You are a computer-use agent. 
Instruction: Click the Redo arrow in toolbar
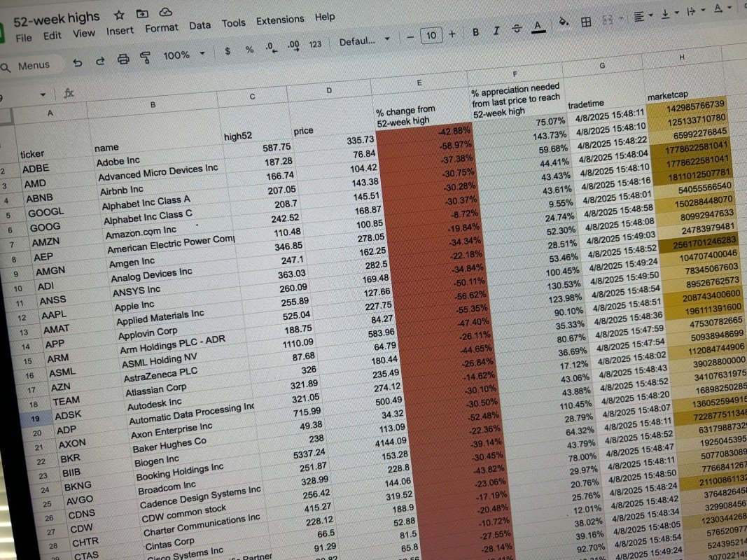[x=100, y=61]
